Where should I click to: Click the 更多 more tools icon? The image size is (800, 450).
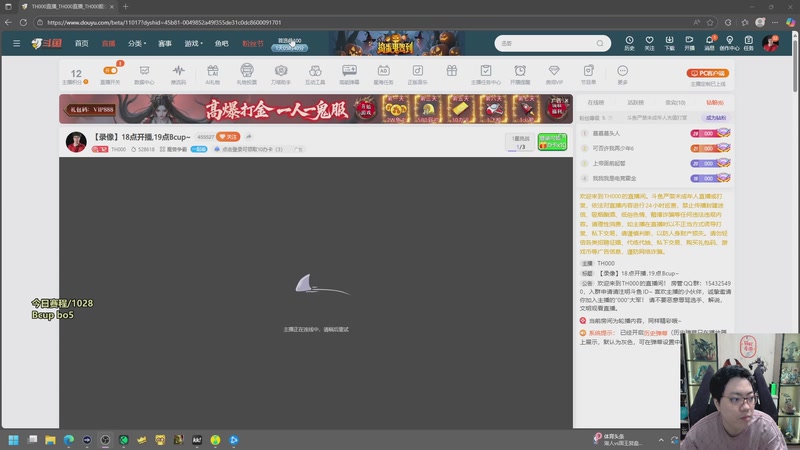click(x=622, y=74)
